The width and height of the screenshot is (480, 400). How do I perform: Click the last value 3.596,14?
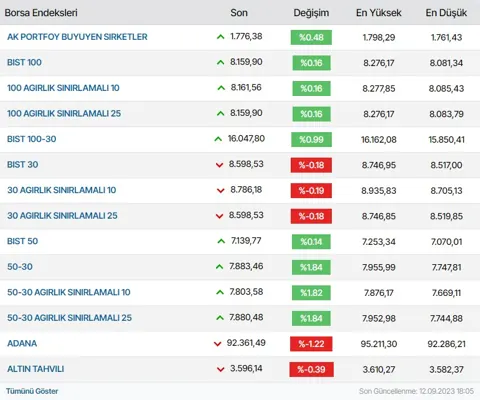(x=246, y=368)
